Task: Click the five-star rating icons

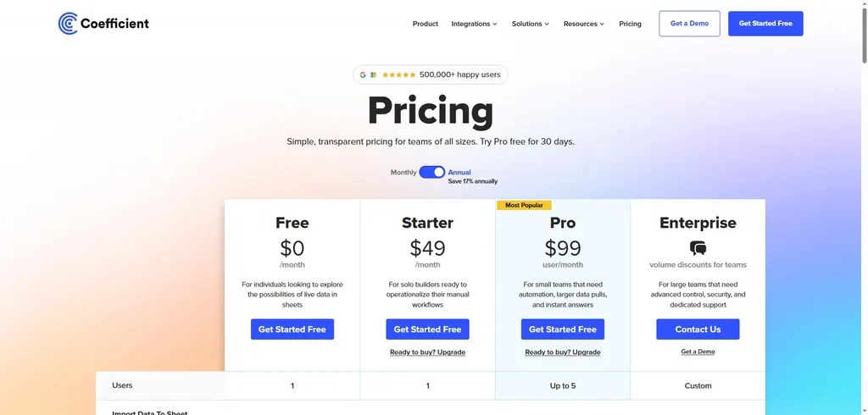Action: (398, 75)
